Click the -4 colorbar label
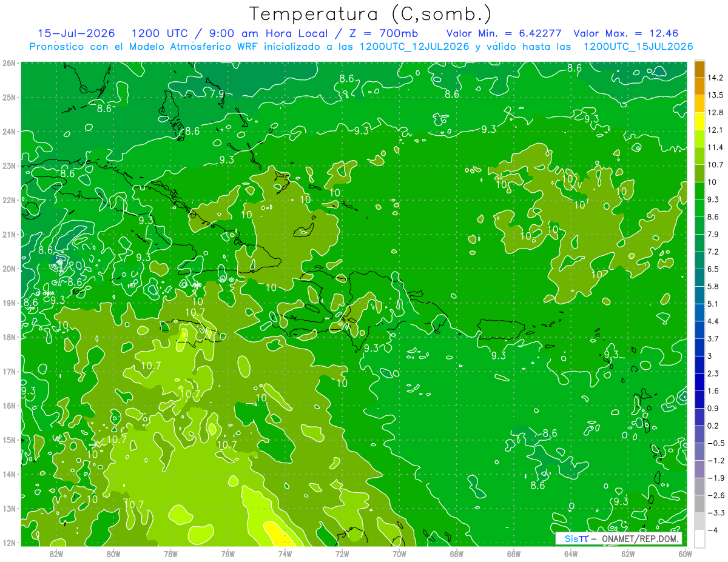Image resolution: width=728 pixels, height=562 pixels. pyautogui.click(x=712, y=530)
